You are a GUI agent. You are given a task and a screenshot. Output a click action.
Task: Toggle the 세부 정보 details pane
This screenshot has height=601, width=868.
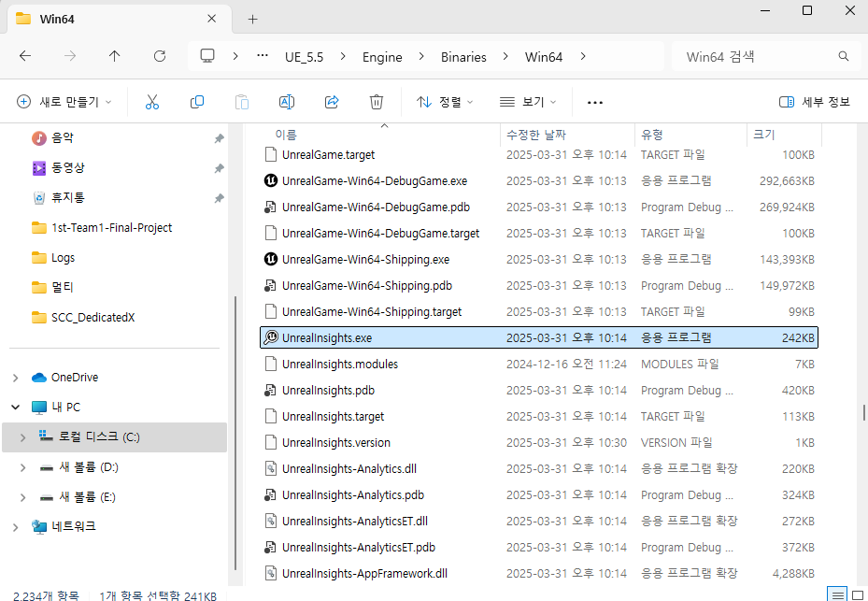pos(814,102)
